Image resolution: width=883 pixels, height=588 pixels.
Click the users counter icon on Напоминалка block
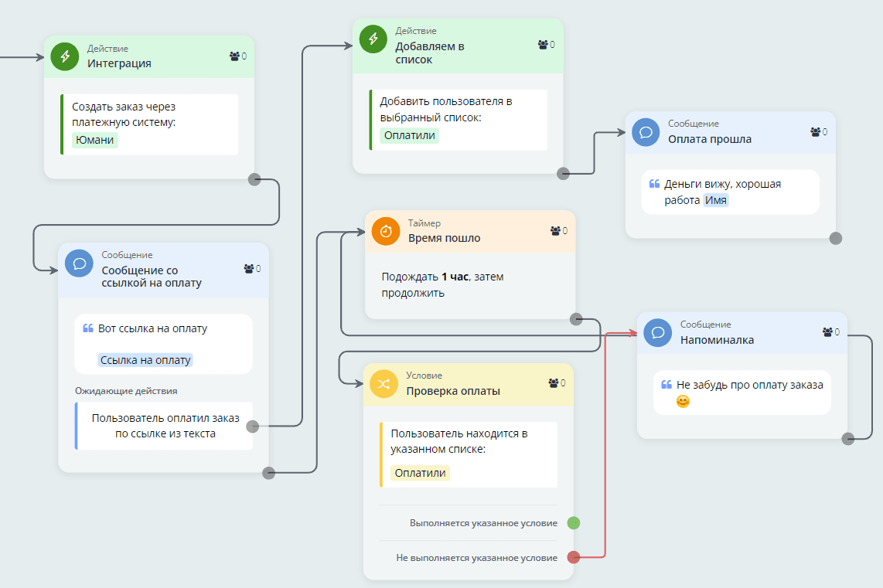click(x=828, y=332)
